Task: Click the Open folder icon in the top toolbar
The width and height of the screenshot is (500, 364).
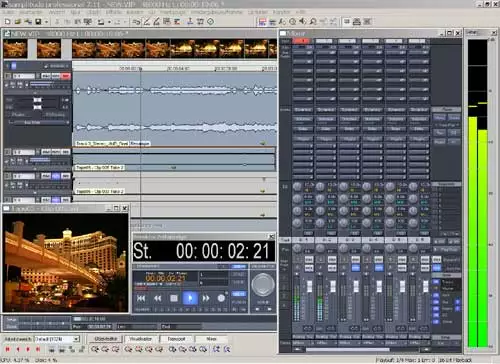Action: (x=18, y=22)
